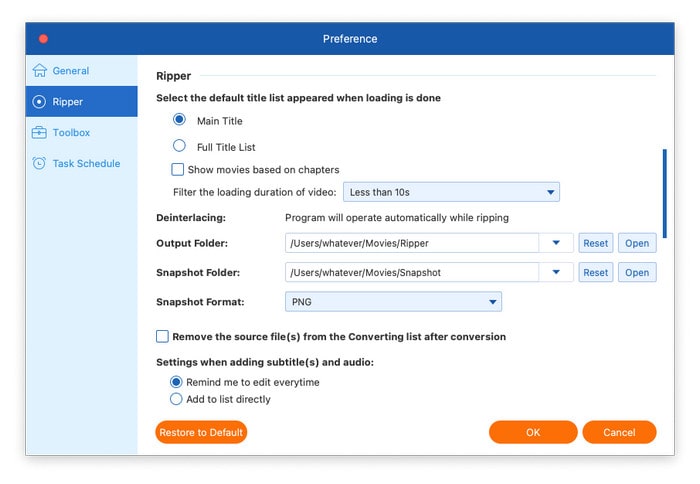Image resolution: width=700 pixels, height=484 pixels.
Task: Expand the Snapshot Folder path dropdown arrow
Action: point(556,272)
